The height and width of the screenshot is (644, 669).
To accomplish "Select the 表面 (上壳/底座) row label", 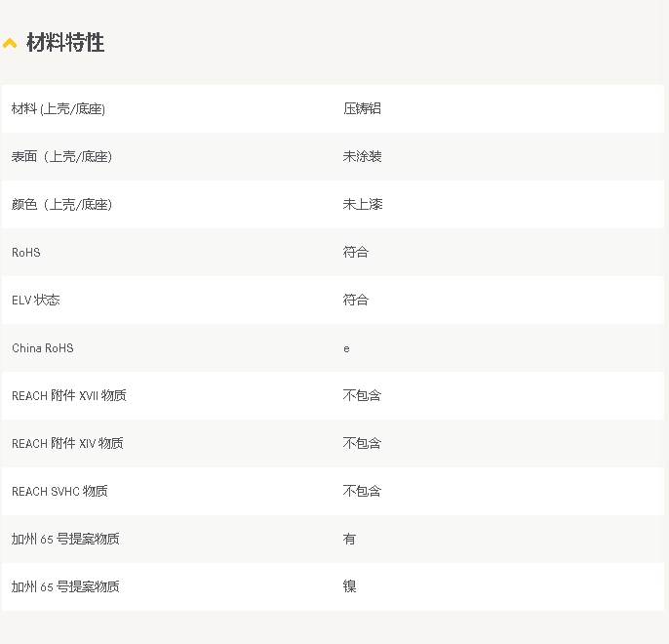I will (x=61, y=156).
